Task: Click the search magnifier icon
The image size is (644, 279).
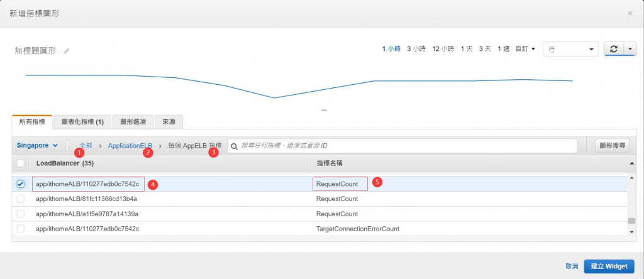Action: 235,146
